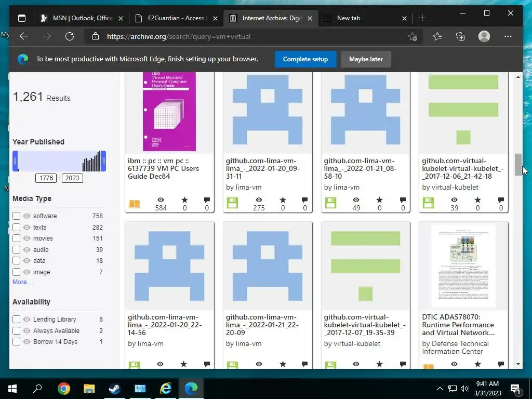Add this page to favorites star

(x=413, y=37)
